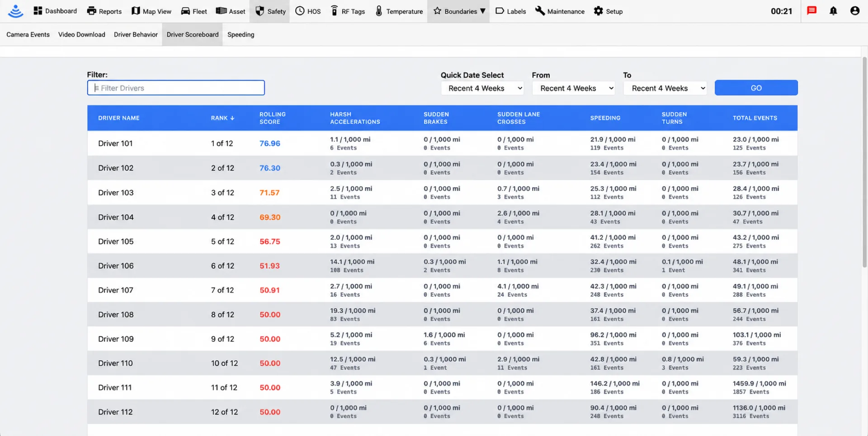Open To date dropdown
Image resolution: width=868 pixels, height=436 pixels.
[665, 88]
